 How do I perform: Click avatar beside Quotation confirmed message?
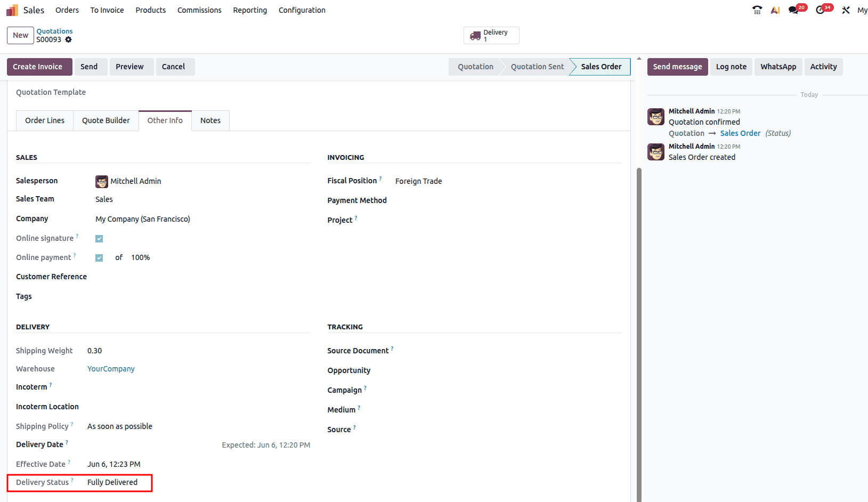(656, 117)
